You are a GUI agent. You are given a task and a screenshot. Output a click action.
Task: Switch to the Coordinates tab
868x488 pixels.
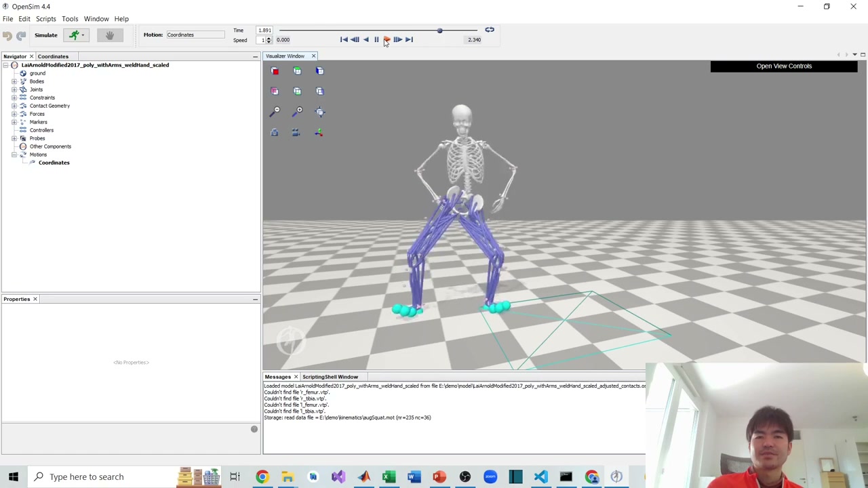53,56
